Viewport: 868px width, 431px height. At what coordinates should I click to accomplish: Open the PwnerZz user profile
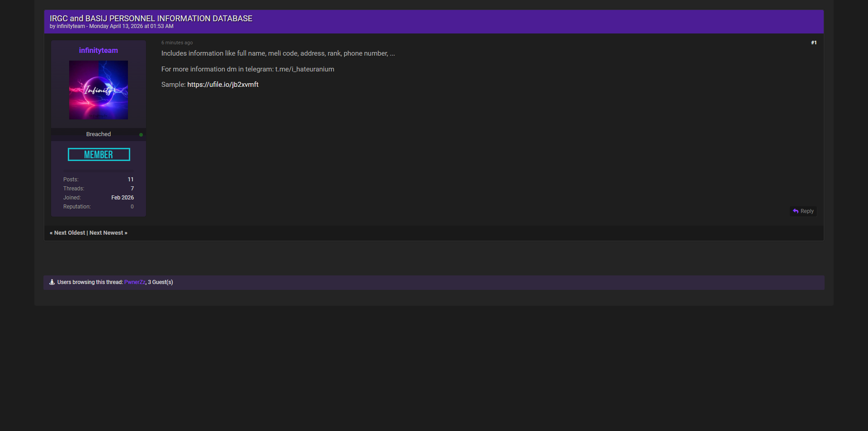[135, 282]
